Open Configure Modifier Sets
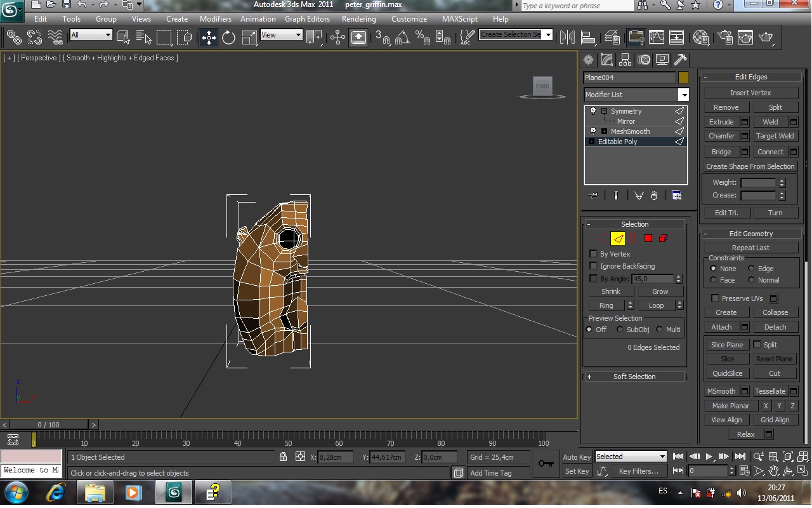 (676, 196)
